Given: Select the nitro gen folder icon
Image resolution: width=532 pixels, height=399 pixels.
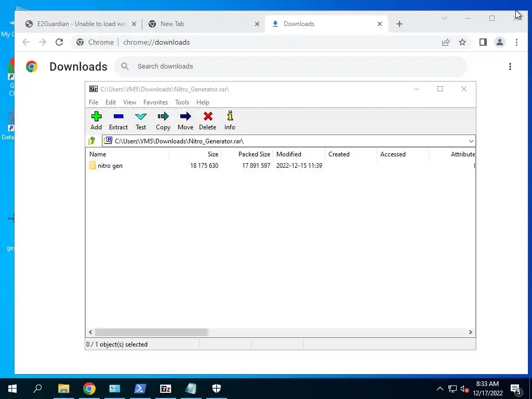Looking at the screenshot, I should [92, 166].
